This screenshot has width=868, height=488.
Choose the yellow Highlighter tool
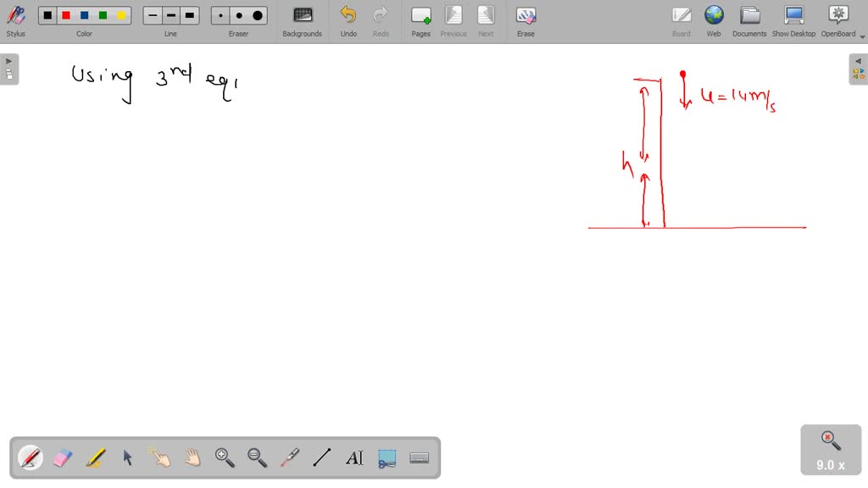click(x=95, y=457)
